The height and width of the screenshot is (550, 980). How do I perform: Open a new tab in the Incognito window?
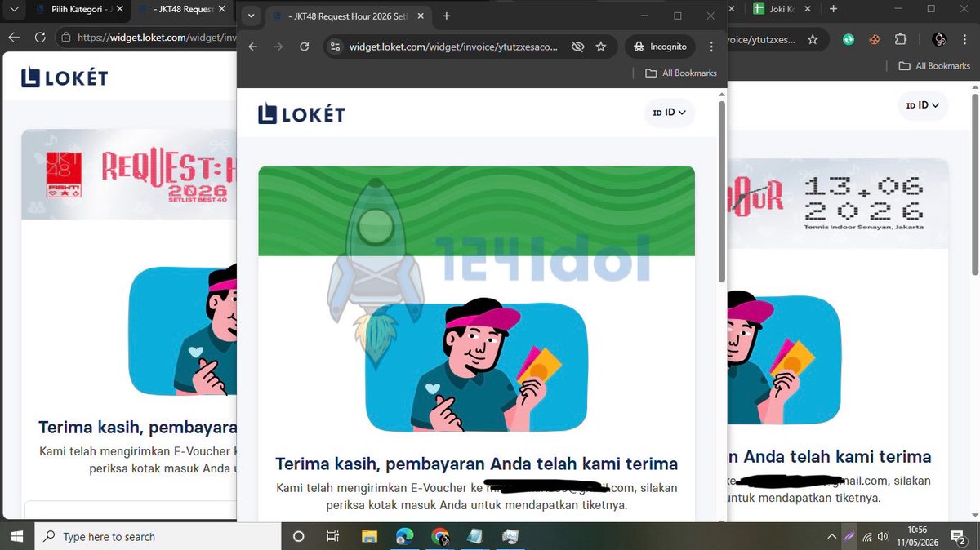pos(446,16)
